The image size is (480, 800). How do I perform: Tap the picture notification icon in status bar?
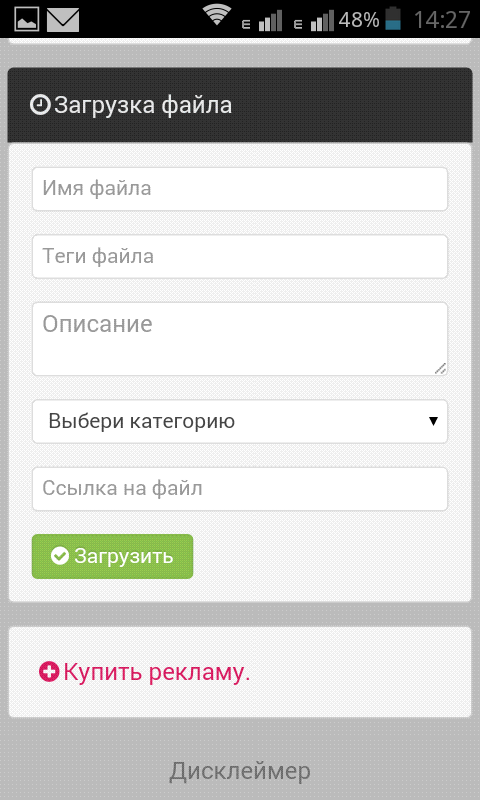[x=27, y=19]
